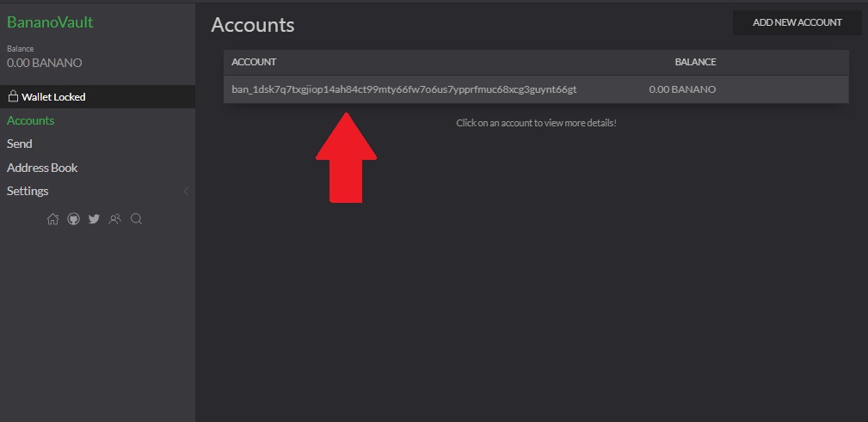Screen dimensions: 868x422
Task: Click the ACCOUNT column header
Action: [254, 62]
